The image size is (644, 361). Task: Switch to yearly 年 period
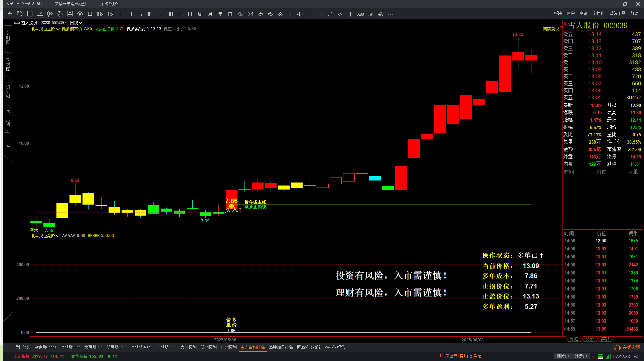tap(220, 14)
